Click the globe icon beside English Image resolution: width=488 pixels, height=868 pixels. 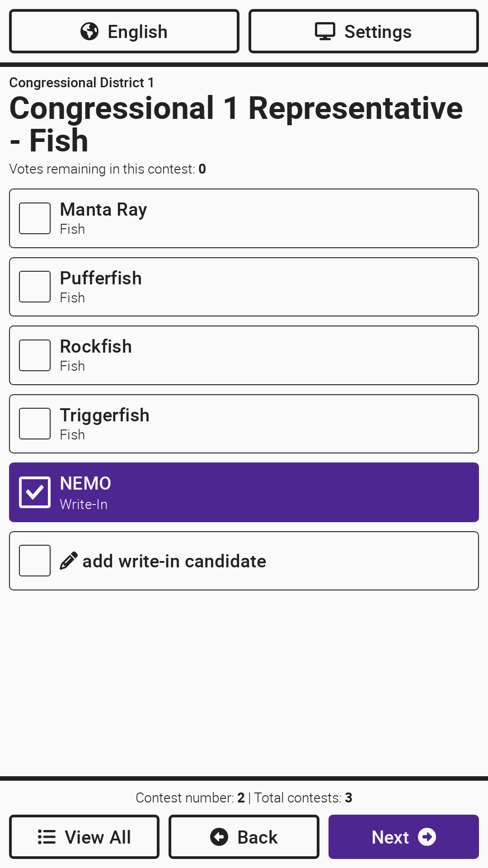[89, 32]
